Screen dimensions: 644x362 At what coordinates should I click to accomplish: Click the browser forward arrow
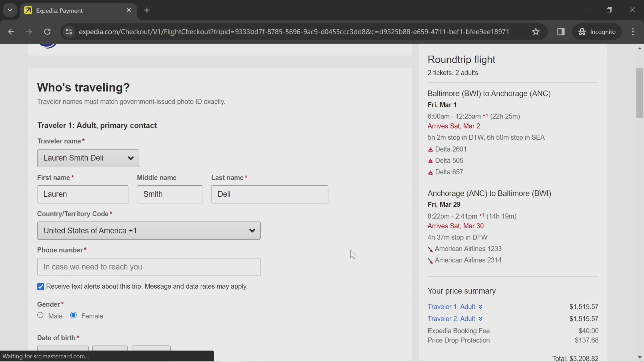29,32
